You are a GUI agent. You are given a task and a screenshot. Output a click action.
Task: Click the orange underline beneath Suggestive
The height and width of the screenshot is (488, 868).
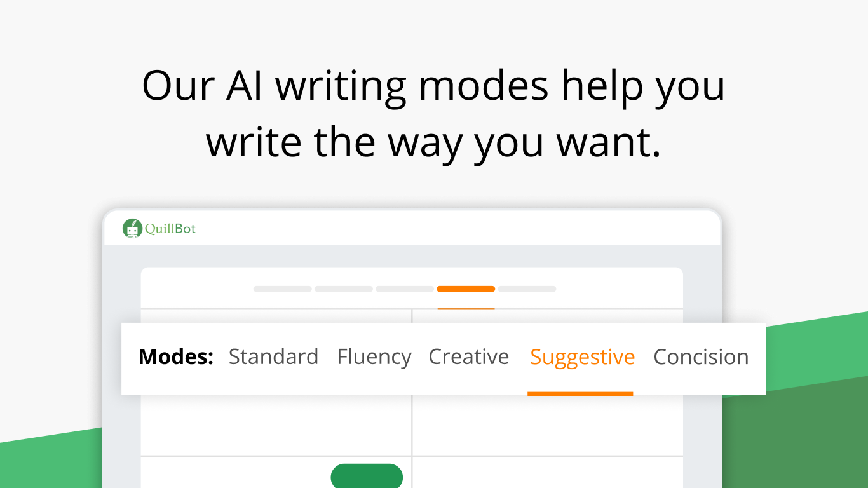click(x=580, y=393)
